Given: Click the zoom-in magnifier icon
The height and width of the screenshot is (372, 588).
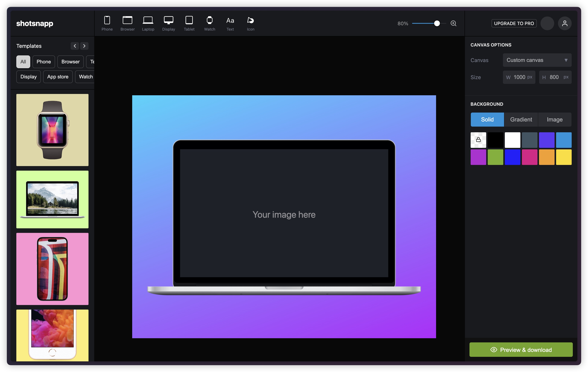Looking at the screenshot, I should pos(454,23).
